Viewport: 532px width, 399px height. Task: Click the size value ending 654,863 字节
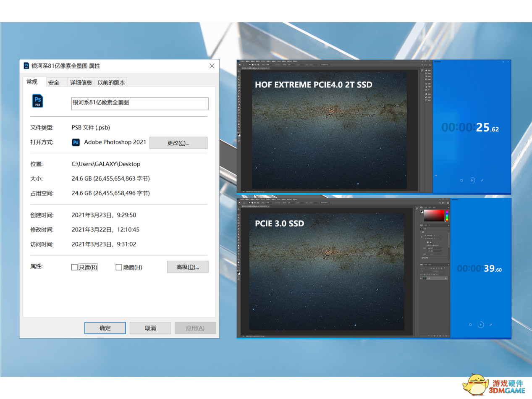coord(111,179)
